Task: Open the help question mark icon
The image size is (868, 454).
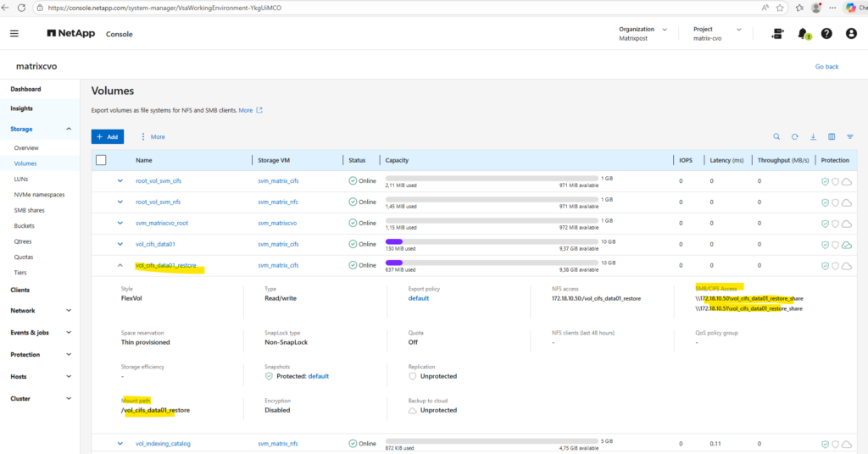Action: 826,34
